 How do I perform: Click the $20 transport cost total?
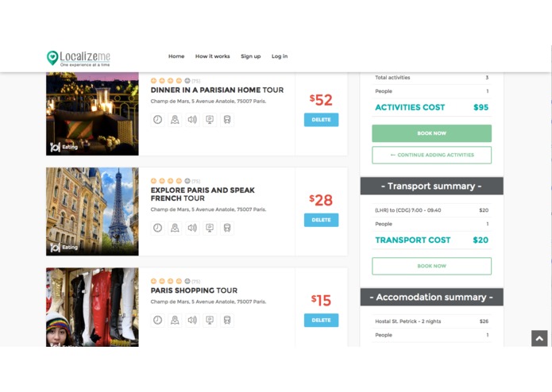pyautogui.click(x=481, y=240)
